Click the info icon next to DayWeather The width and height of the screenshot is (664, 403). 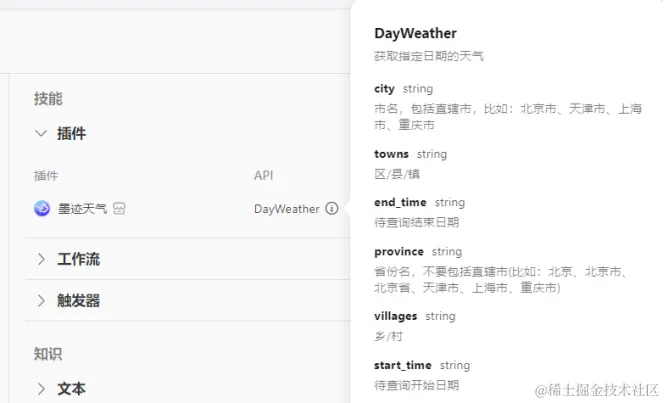pyautogui.click(x=332, y=208)
